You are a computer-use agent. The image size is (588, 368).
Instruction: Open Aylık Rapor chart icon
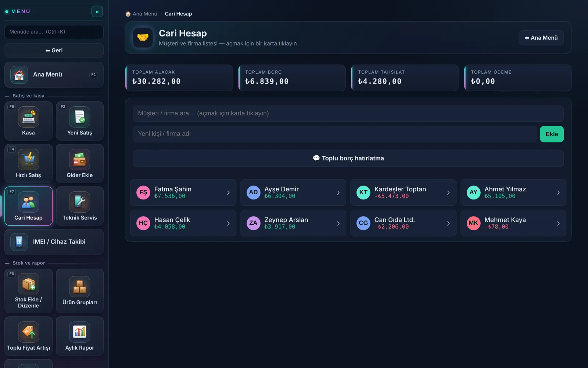pos(80,332)
